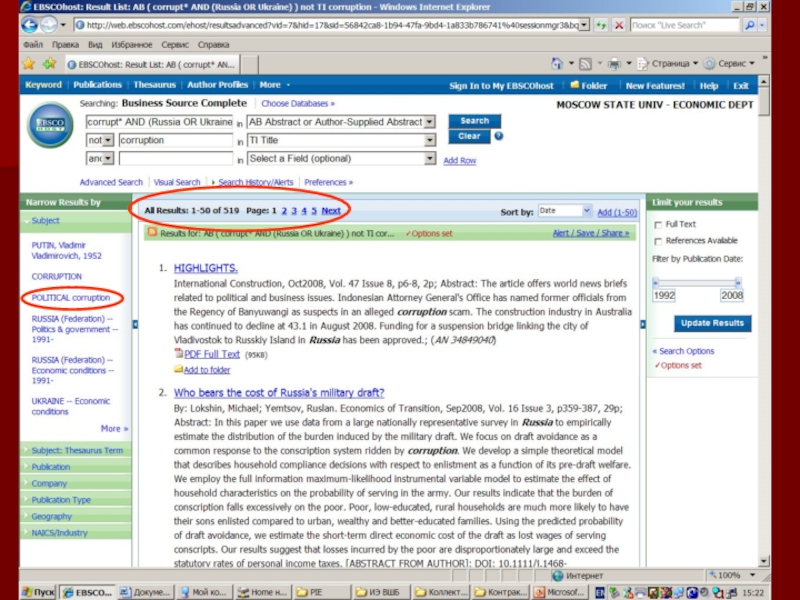
Task: Go to the Next results page link
Action: click(x=331, y=211)
